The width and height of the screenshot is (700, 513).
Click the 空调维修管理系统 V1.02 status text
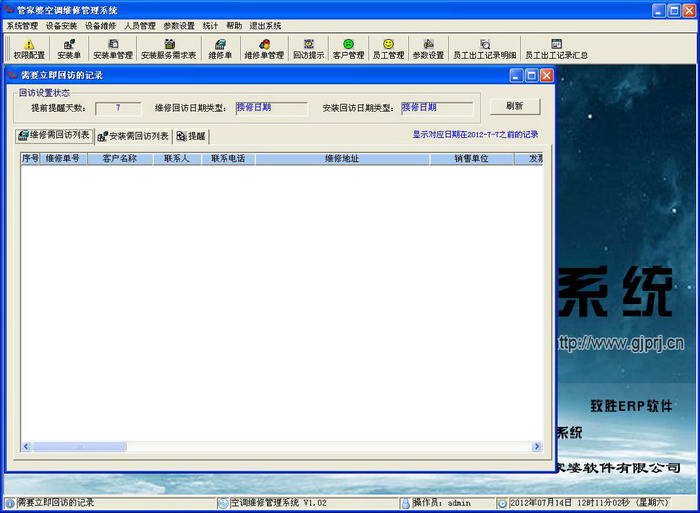(x=279, y=503)
